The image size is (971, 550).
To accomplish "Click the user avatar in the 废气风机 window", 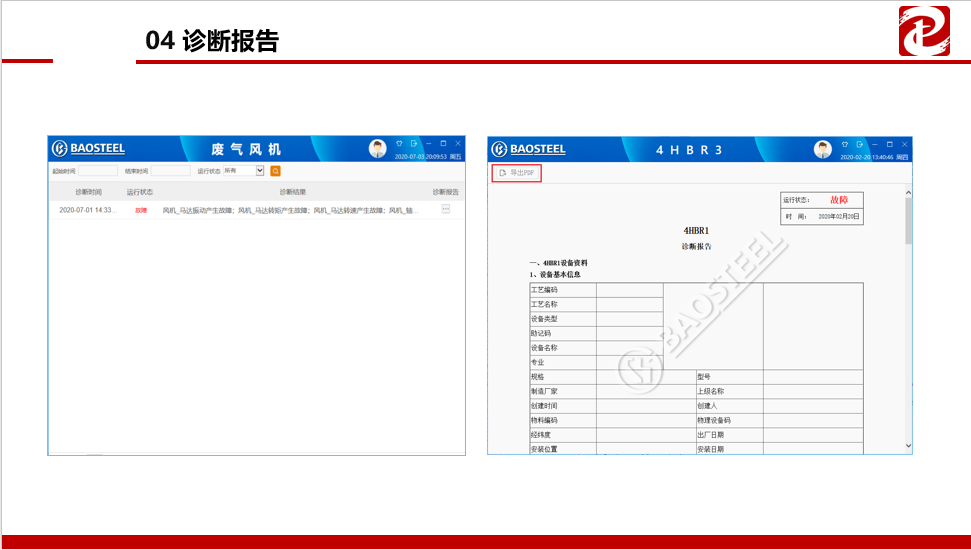I will click(x=377, y=148).
